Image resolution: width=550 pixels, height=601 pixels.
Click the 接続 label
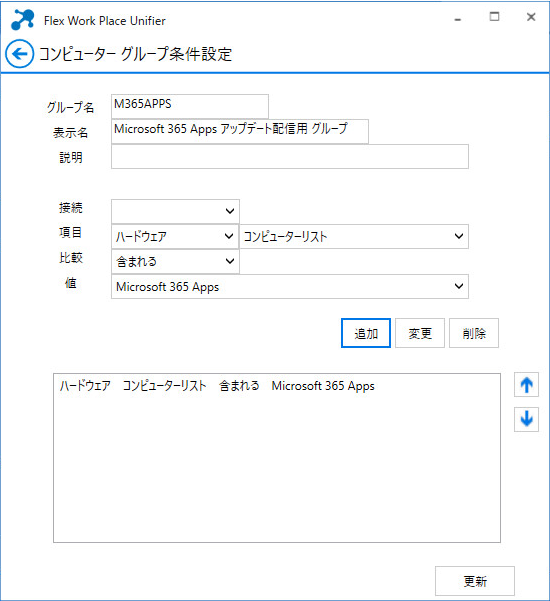click(71, 207)
